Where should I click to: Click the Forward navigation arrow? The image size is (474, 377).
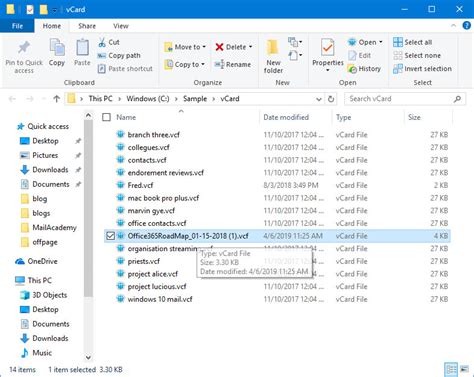point(30,99)
